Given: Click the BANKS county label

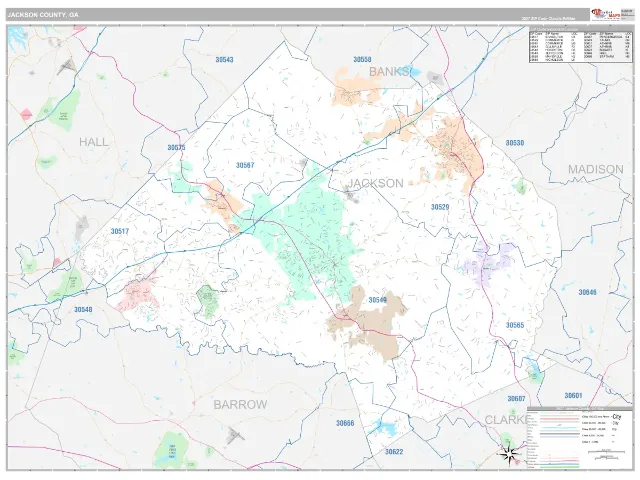Looking at the screenshot, I should pos(388,72).
